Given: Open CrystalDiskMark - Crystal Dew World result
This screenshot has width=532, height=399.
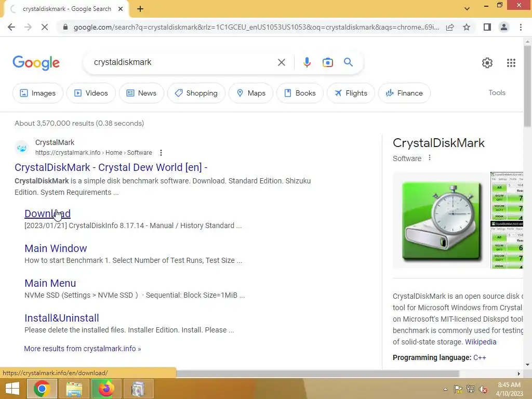Looking at the screenshot, I should click(111, 167).
